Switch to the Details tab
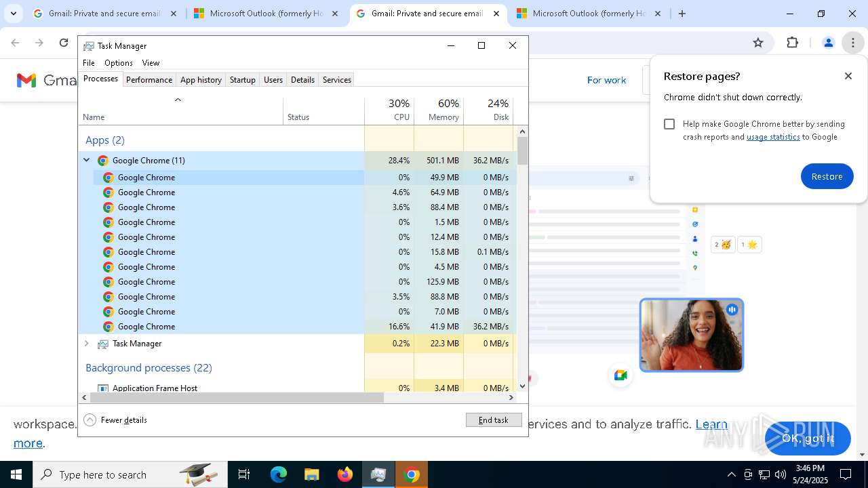This screenshot has width=868, height=488. pos(302,80)
